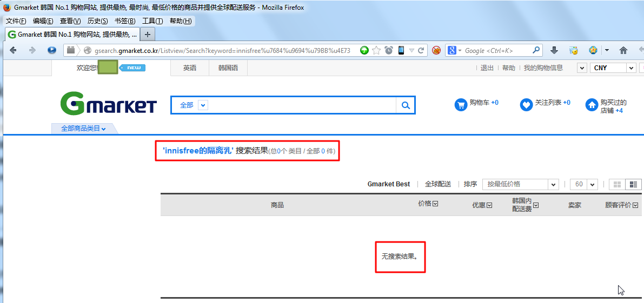Image resolution: width=644 pixels, height=303 pixels.
Task: Expand 全部商品类目 category menu
Action: coord(83,129)
